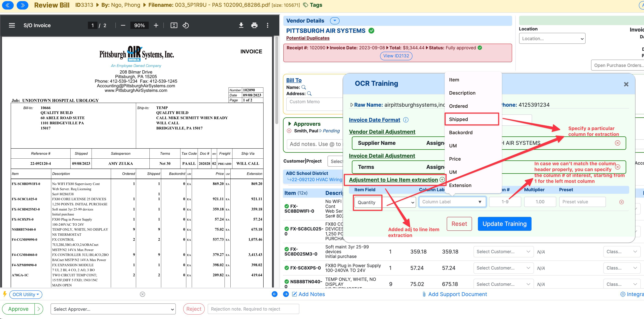This screenshot has width=644, height=319.
Task: Close the OCR Training dialog
Action: click(626, 84)
